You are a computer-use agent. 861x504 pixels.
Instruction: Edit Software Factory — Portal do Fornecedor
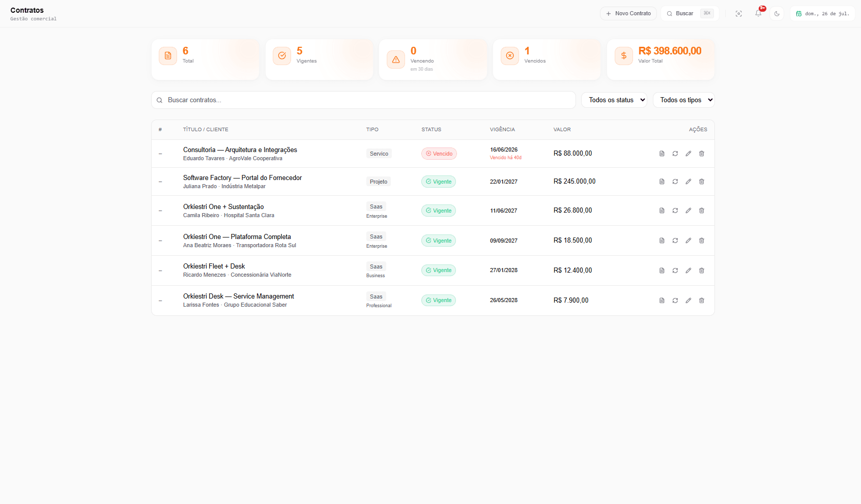coord(688,182)
